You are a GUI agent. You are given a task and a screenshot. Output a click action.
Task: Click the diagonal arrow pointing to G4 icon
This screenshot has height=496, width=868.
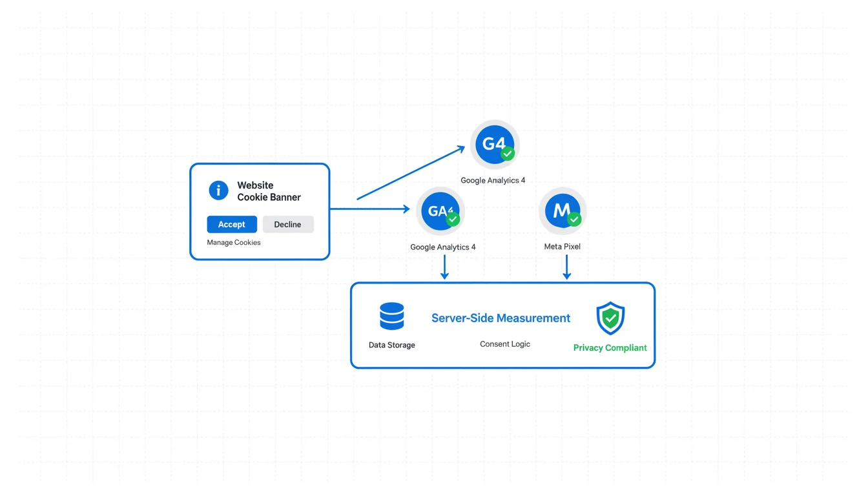click(x=411, y=172)
